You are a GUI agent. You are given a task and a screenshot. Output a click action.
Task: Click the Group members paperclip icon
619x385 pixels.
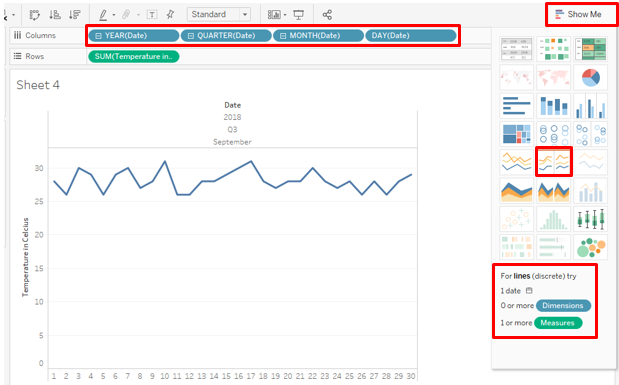click(126, 15)
